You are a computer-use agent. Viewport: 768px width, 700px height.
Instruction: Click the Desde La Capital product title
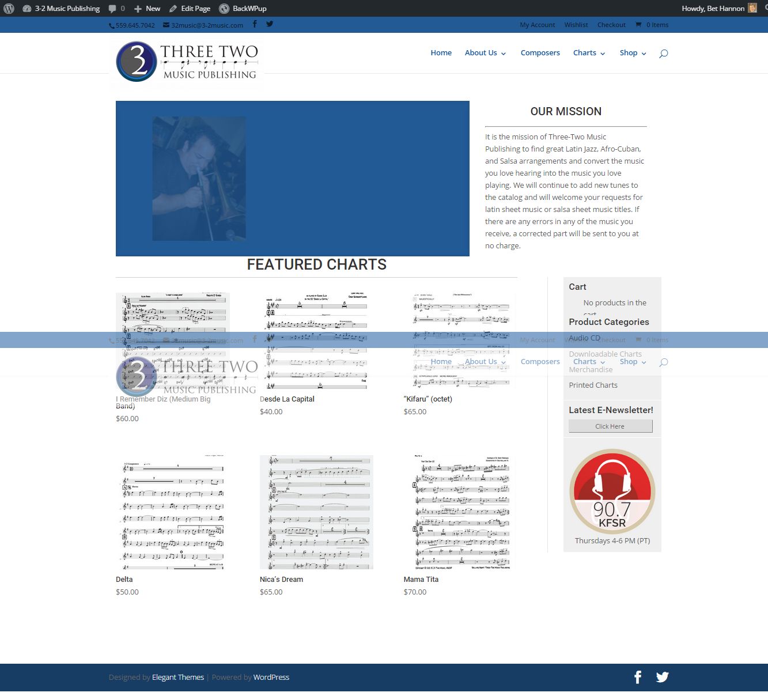[x=287, y=399]
